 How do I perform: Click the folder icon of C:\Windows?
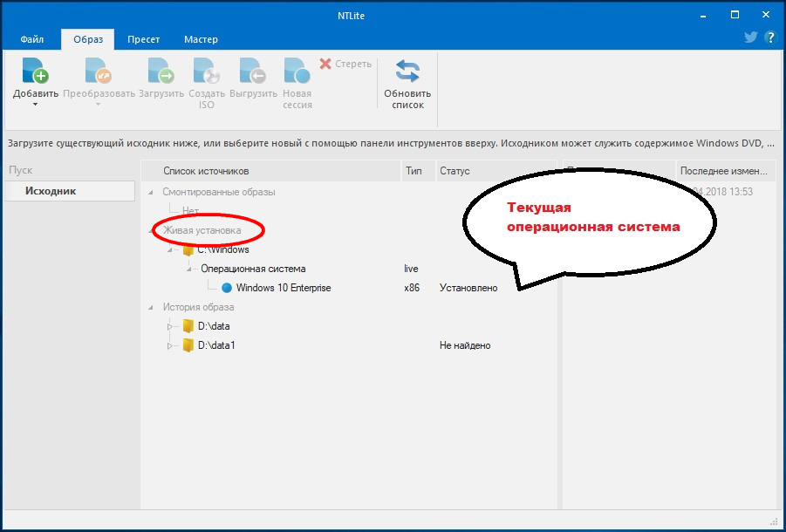(188, 249)
